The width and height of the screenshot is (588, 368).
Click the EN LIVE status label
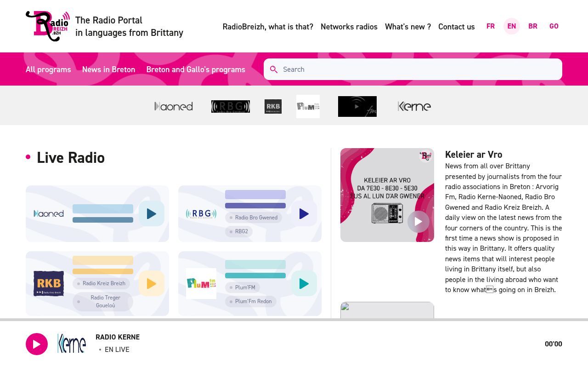tap(117, 350)
